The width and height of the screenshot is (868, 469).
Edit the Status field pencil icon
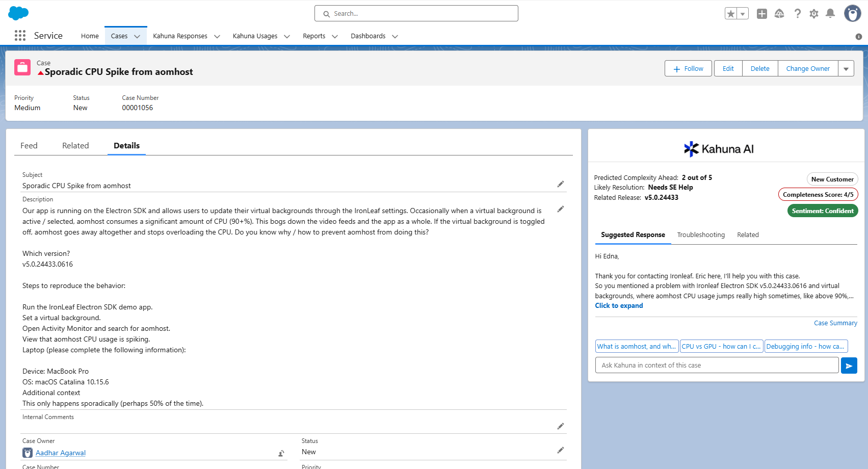coord(561,450)
